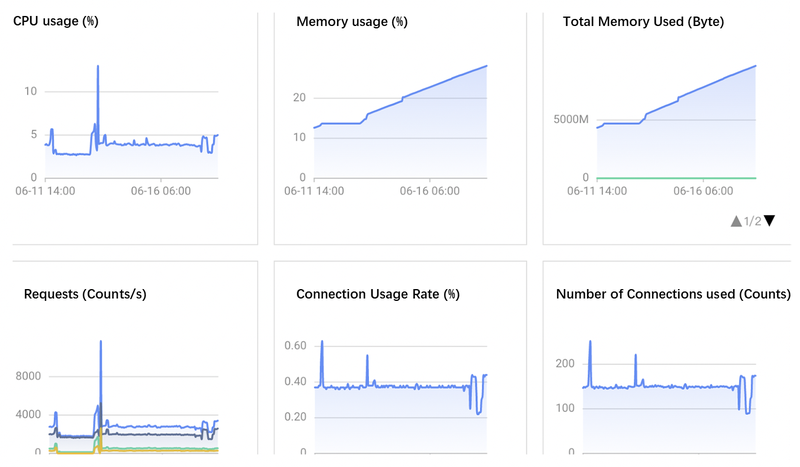Go to previous legend page in Total Memory Used
The height and width of the screenshot is (467, 800).
pyautogui.click(x=736, y=221)
